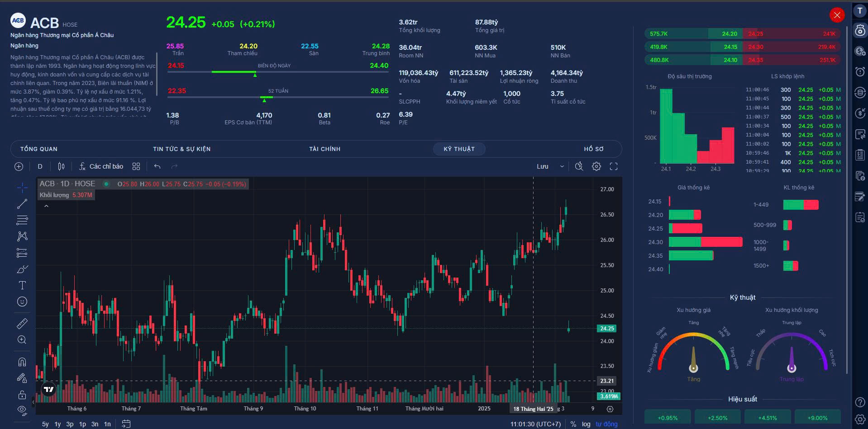Open the TIN TỨC & SỰ KIỆN tab
The width and height of the screenshot is (868, 429).
[x=181, y=149]
